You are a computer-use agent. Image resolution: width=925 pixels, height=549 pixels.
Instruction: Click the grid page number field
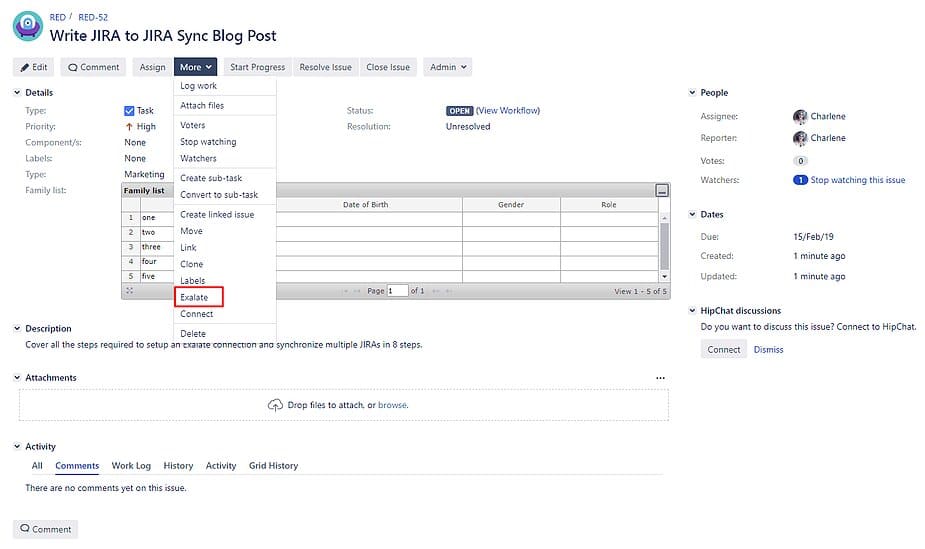pyautogui.click(x=398, y=291)
